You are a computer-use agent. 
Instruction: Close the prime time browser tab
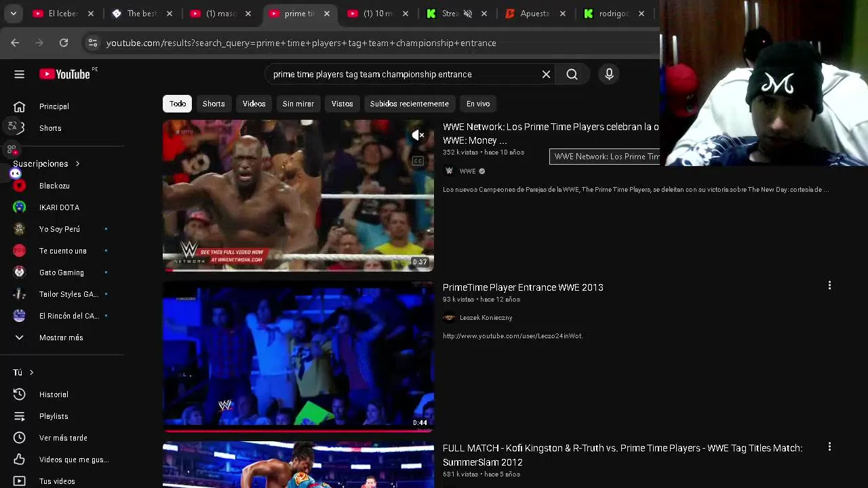click(x=327, y=14)
